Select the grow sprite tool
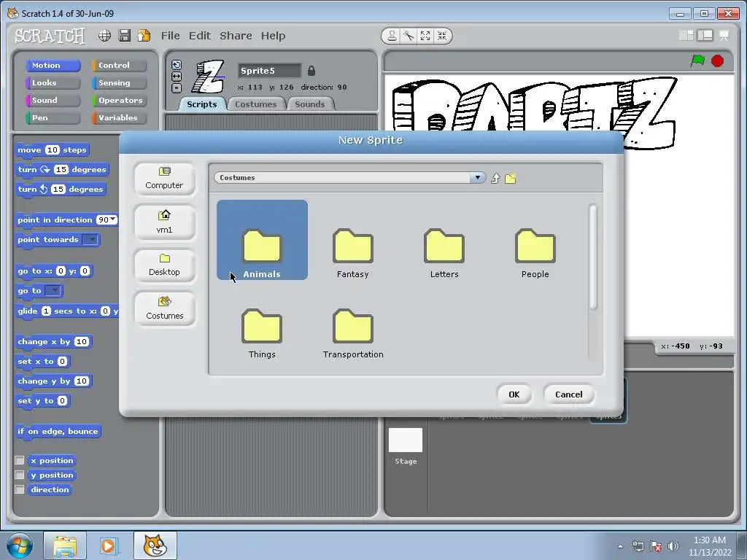Image resolution: width=747 pixels, height=560 pixels. pos(425,36)
